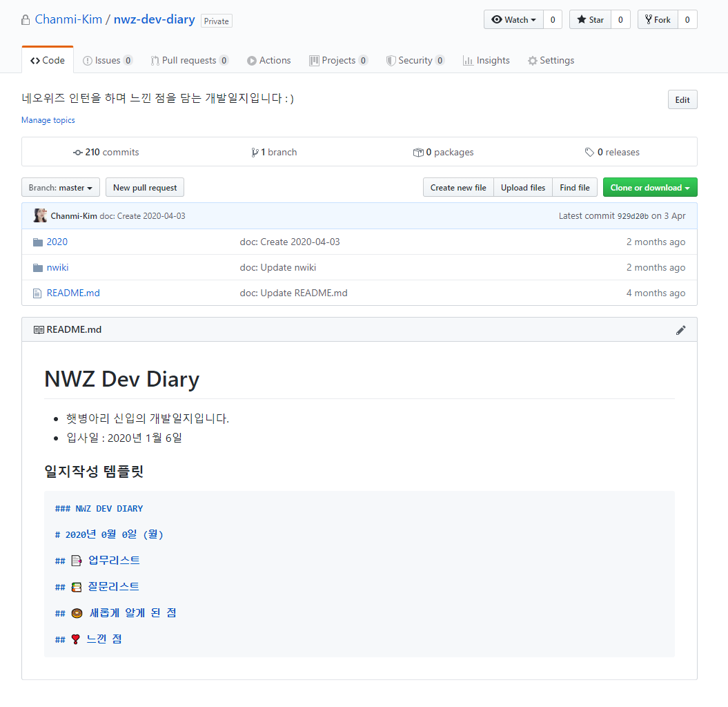728x707 pixels.
Task: Open the 0 packages page
Action: [x=444, y=152]
